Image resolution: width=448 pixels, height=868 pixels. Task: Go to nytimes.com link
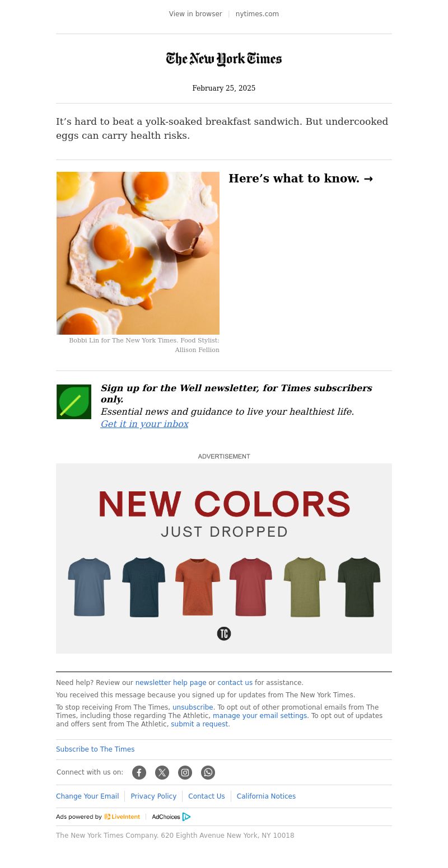pyautogui.click(x=257, y=14)
